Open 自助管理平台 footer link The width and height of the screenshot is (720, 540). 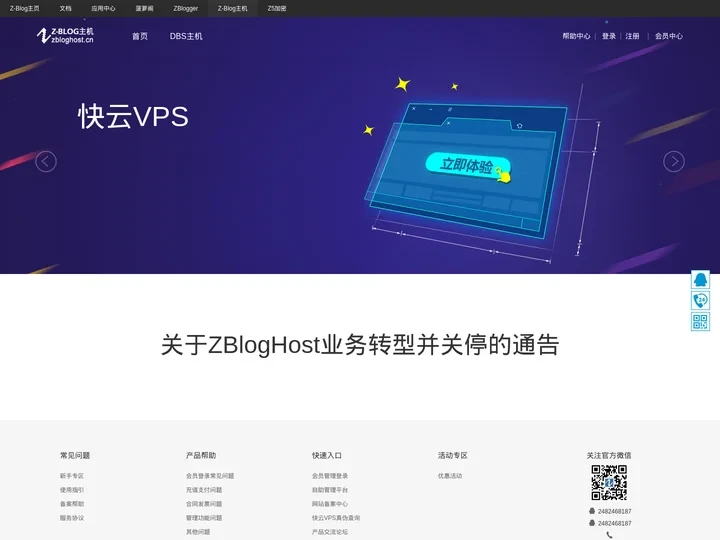(x=330, y=490)
